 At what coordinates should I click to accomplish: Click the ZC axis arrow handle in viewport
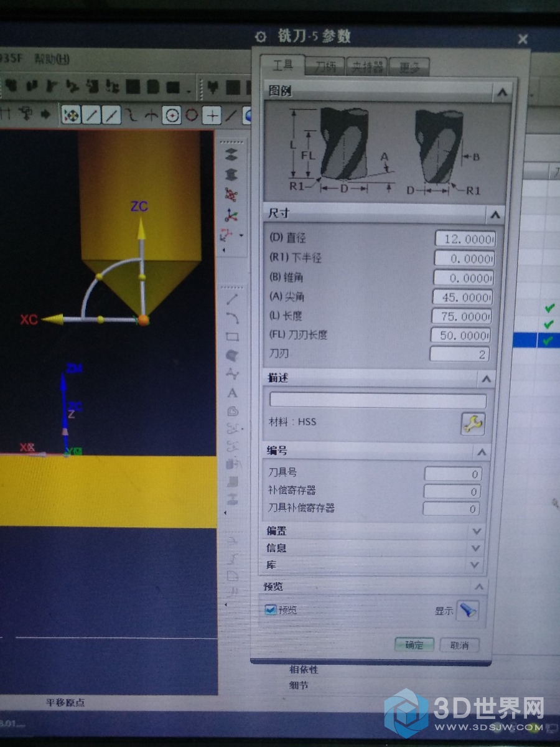(x=142, y=230)
